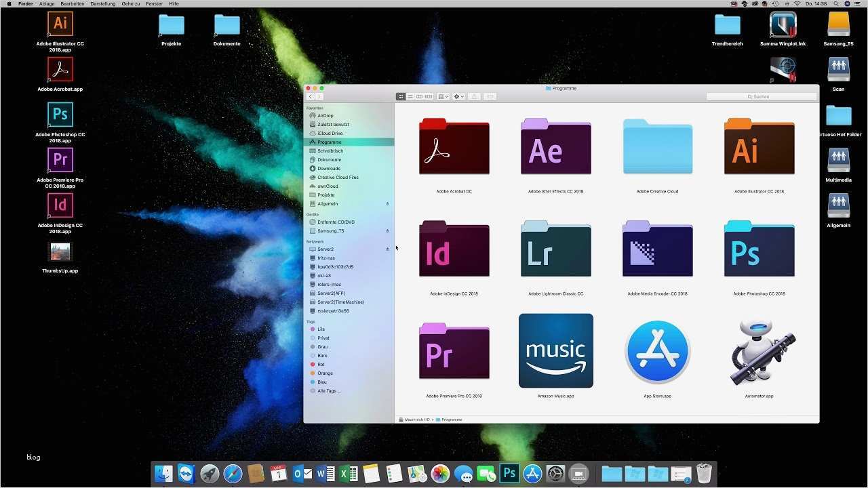The height and width of the screenshot is (488, 868).
Task: Switch Finder to icon view
Action: (x=401, y=97)
